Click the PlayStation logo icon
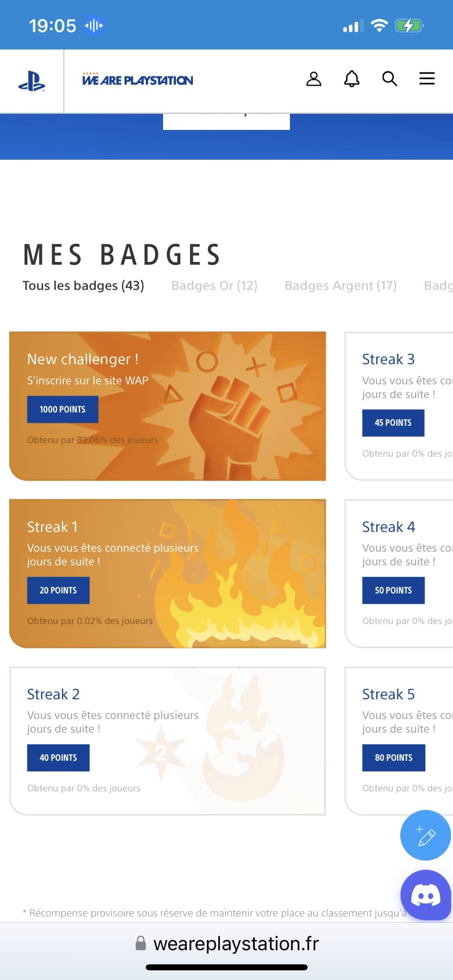The height and width of the screenshot is (980, 453). (31, 81)
